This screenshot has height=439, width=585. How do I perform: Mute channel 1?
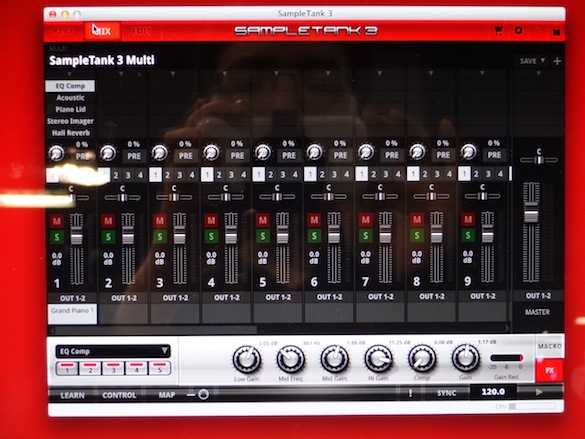pos(57,221)
